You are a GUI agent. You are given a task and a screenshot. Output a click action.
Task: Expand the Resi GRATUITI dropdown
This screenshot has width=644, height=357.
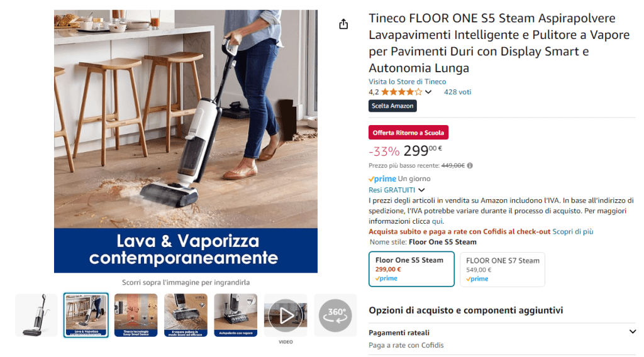(396, 190)
